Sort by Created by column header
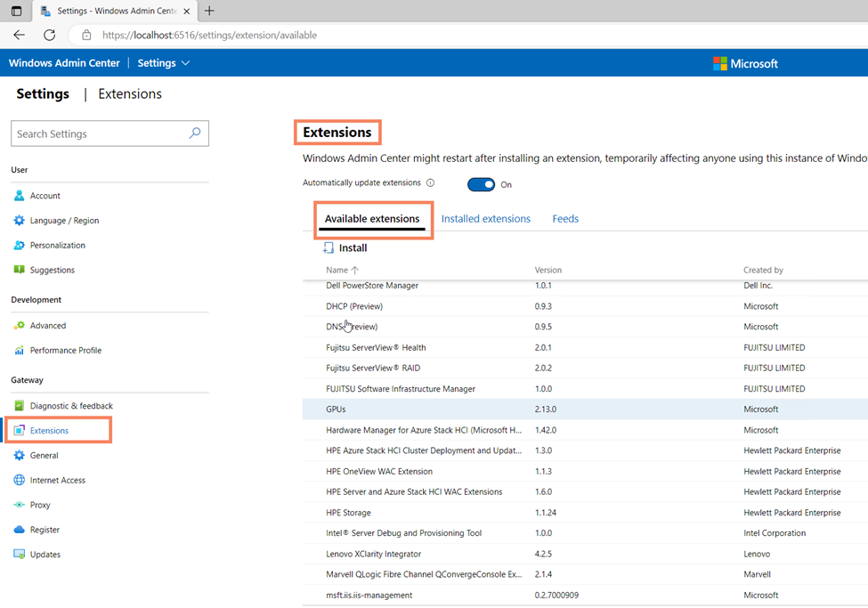Image resolution: width=868 pixels, height=608 pixels. click(x=763, y=271)
